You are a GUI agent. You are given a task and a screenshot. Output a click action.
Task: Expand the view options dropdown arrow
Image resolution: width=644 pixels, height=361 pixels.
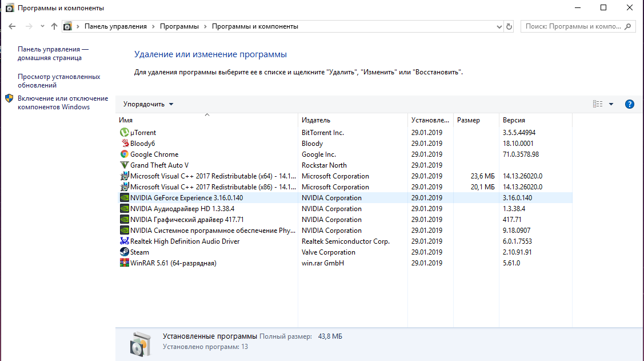611,104
